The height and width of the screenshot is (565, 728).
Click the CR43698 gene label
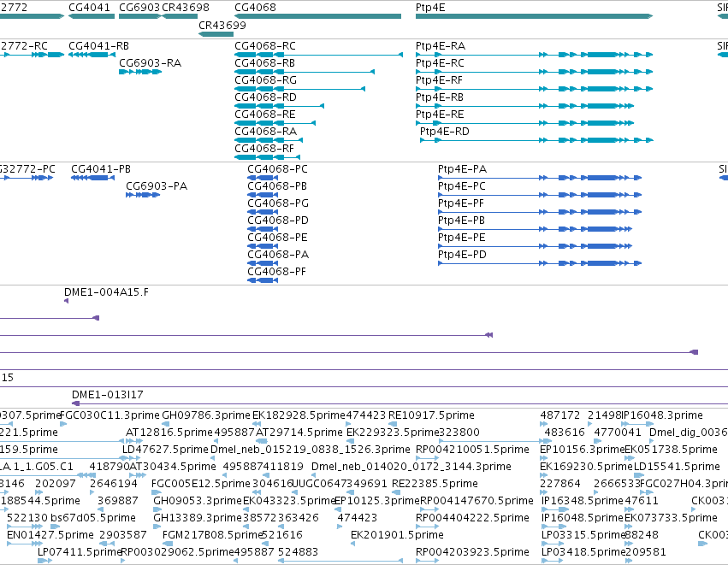click(x=186, y=8)
